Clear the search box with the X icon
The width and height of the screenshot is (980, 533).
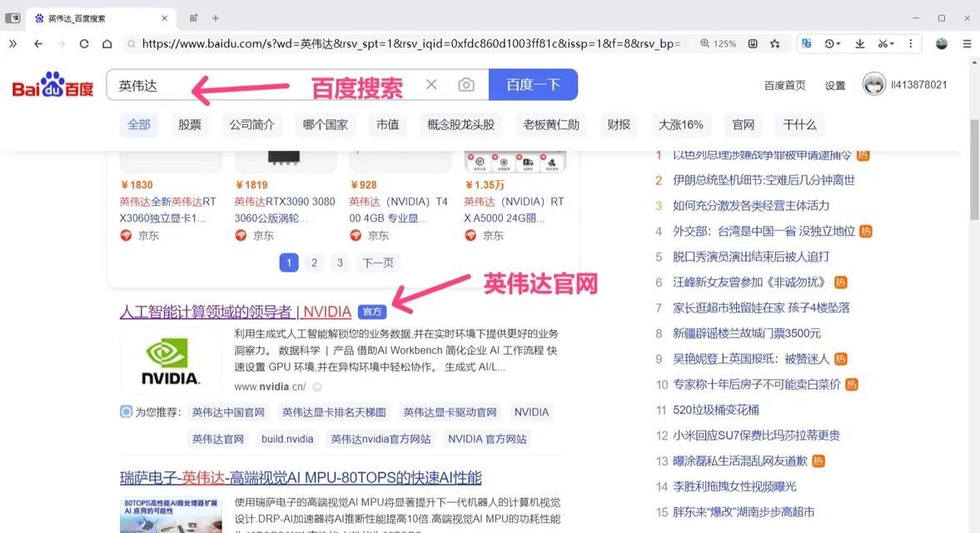tap(431, 84)
